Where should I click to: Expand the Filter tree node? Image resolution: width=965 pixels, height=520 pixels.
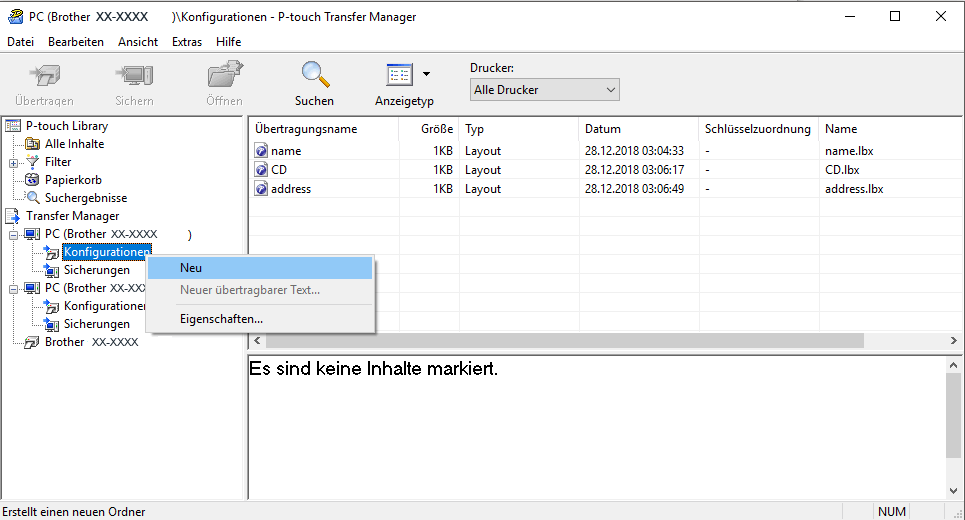pos(13,163)
